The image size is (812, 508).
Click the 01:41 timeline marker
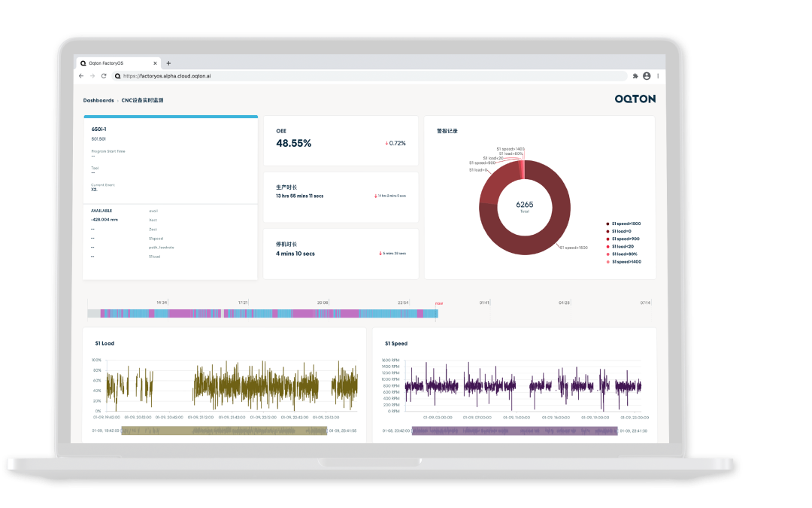[x=484, y=303]
